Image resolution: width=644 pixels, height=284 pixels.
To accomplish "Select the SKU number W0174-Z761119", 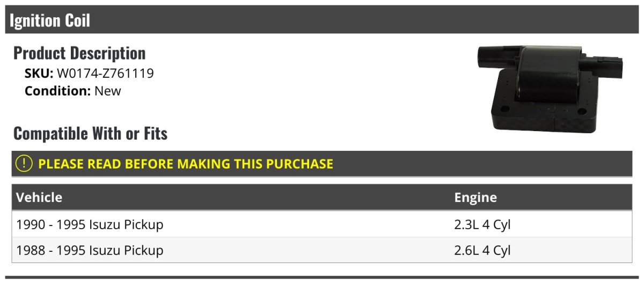I will pos(105,74).
